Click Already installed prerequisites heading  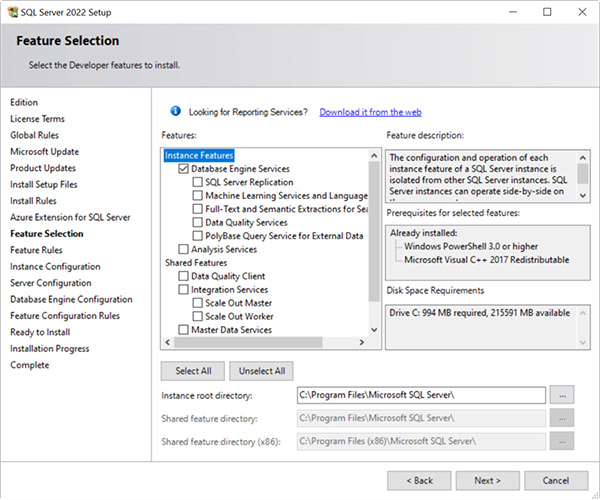[424, 233]
